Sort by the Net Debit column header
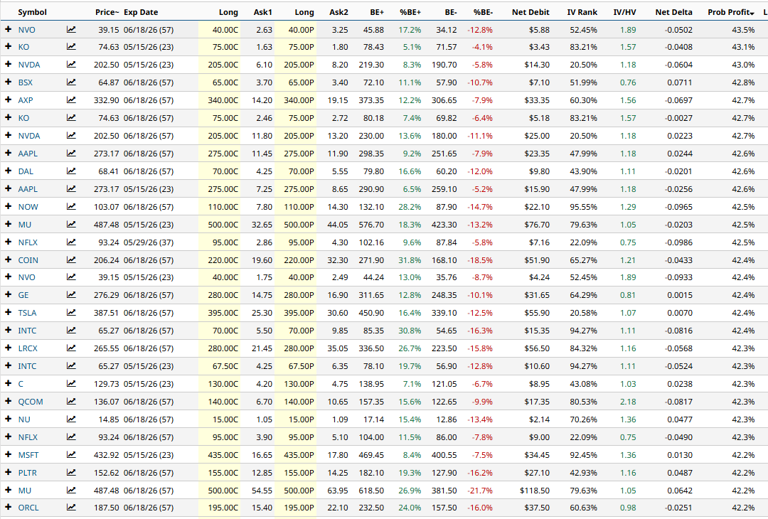The image size is (768, 519). (530, 12)
